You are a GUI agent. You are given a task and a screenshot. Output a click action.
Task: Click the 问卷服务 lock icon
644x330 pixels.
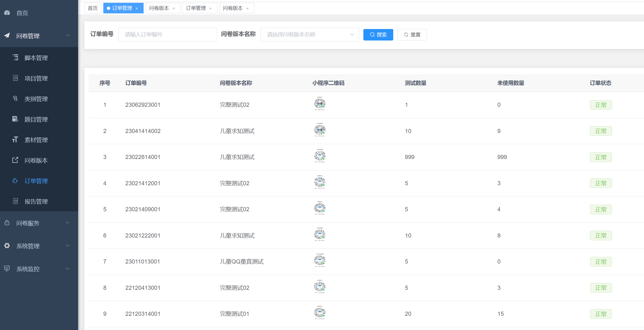(7, 223)
